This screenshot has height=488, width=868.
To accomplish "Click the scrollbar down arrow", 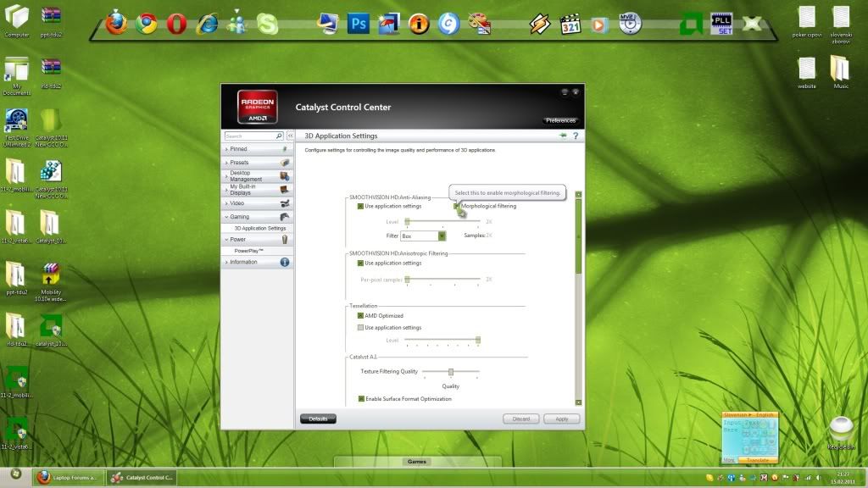I will pos(578,402).
